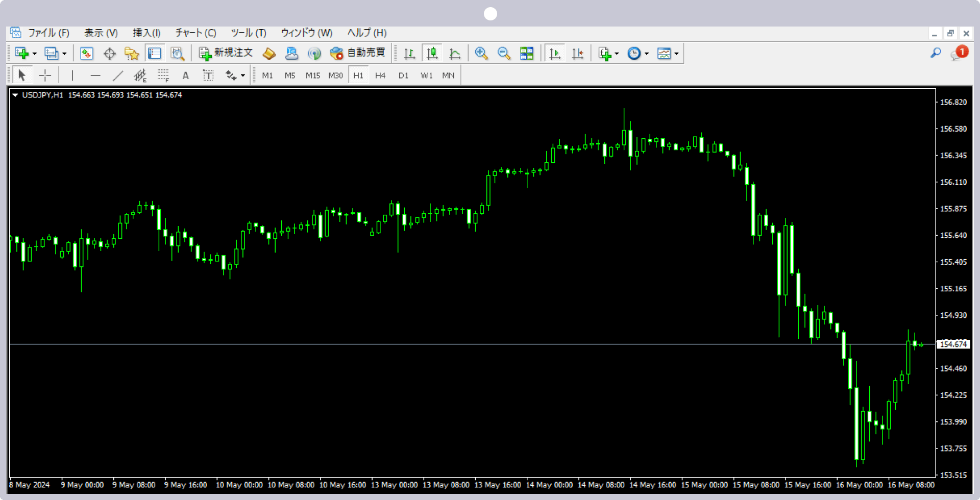980x500 pixels.
Task: Click the 156.820 price scale label
Action: tap(953, 102)
